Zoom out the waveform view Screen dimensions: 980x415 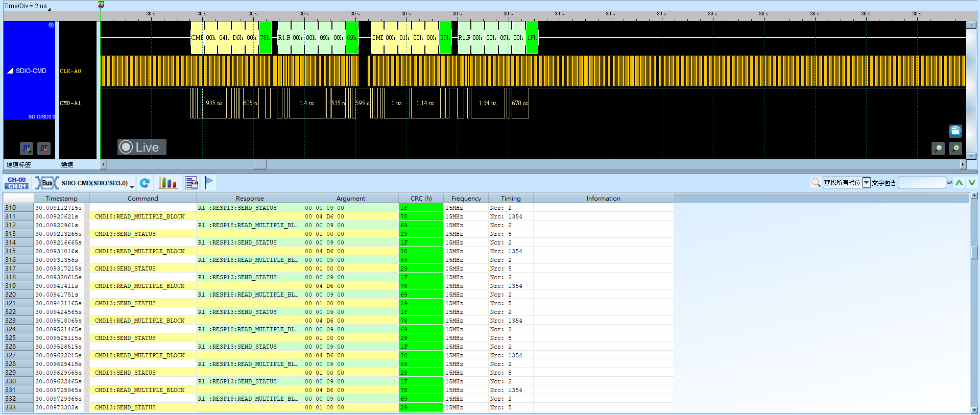point(938,149)
